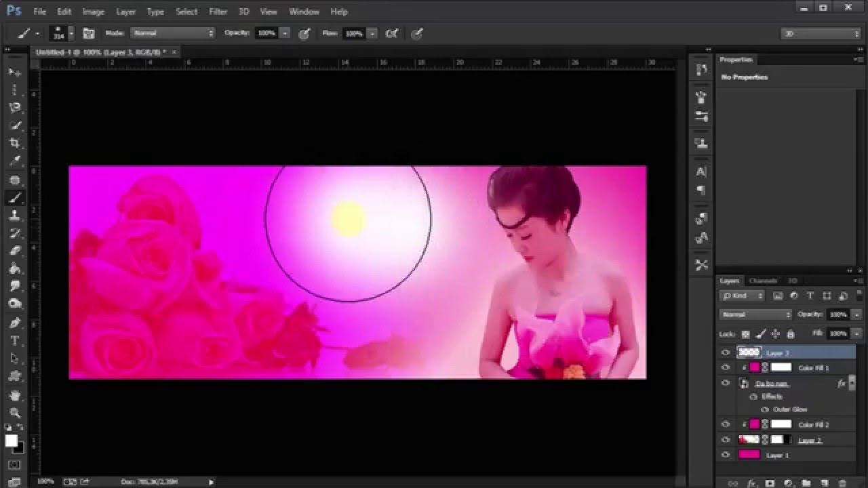Open the Filter menu
The image size is (868, 488).
(218, 12)
